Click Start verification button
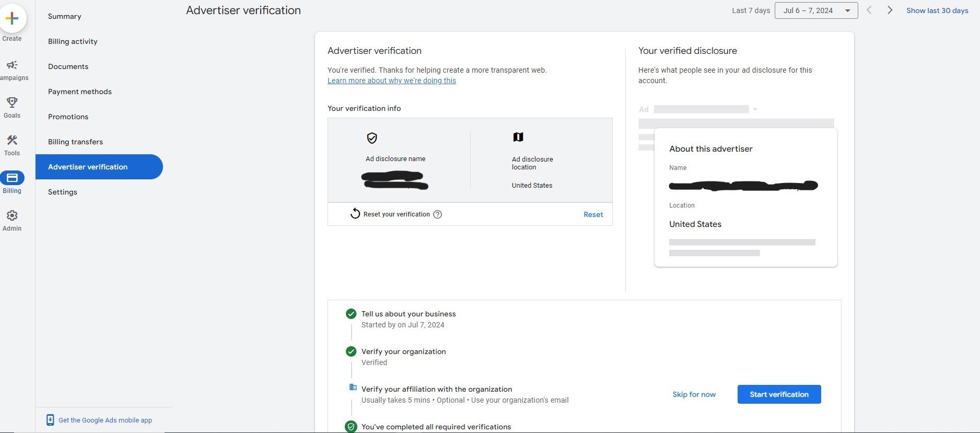Viewport: 980px width, 433px height. click(779, 394)
